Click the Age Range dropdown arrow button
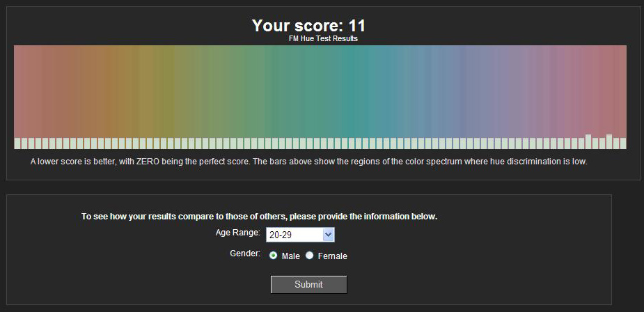This screenshot has height=312, width=644. (x=329, y=235)
